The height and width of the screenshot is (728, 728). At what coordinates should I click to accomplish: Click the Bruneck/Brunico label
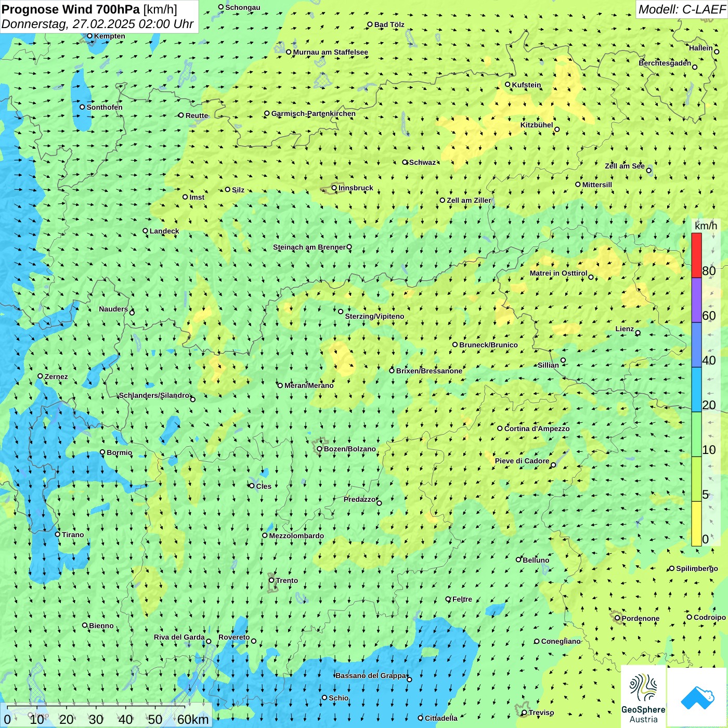[488, 345]
